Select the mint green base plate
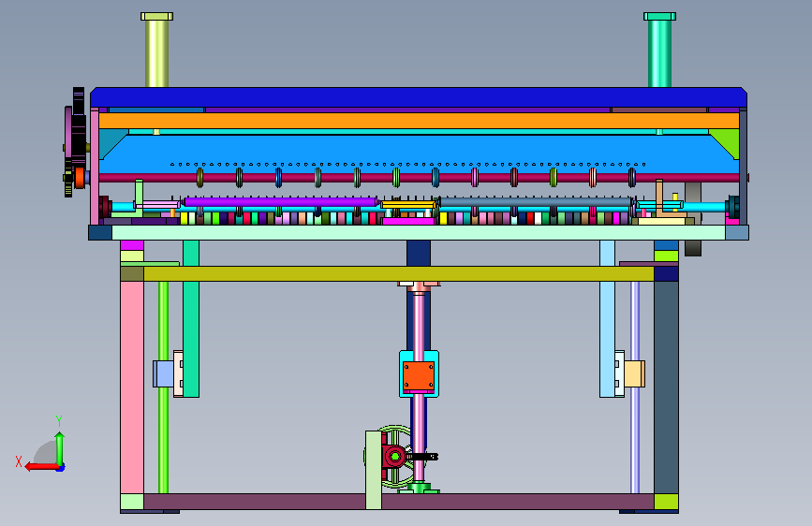 (x=419, y=232)
